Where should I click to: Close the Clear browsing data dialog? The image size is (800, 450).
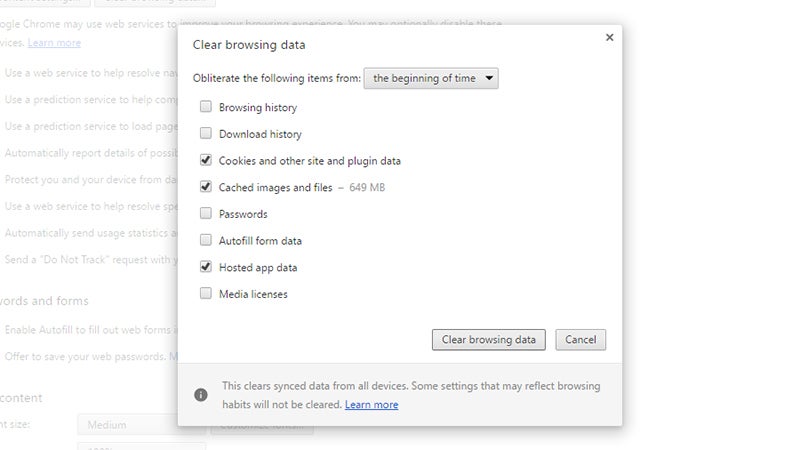(x=609, y=38)
